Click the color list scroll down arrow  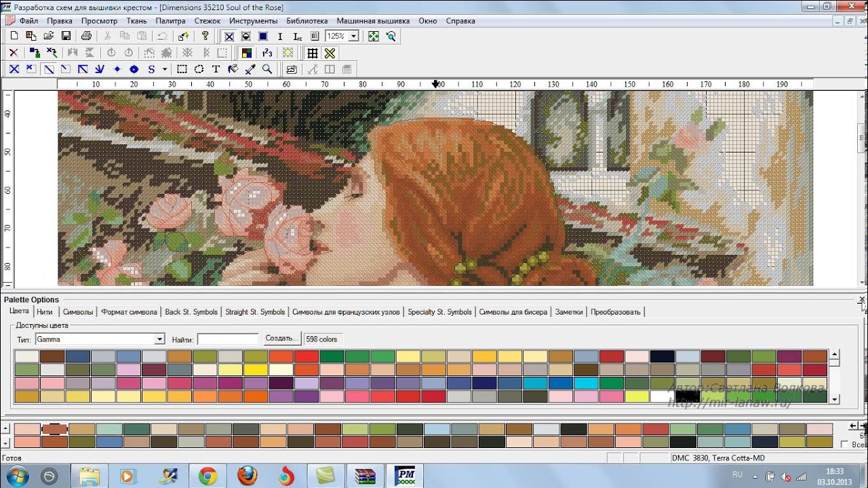[x=835, y=399]
